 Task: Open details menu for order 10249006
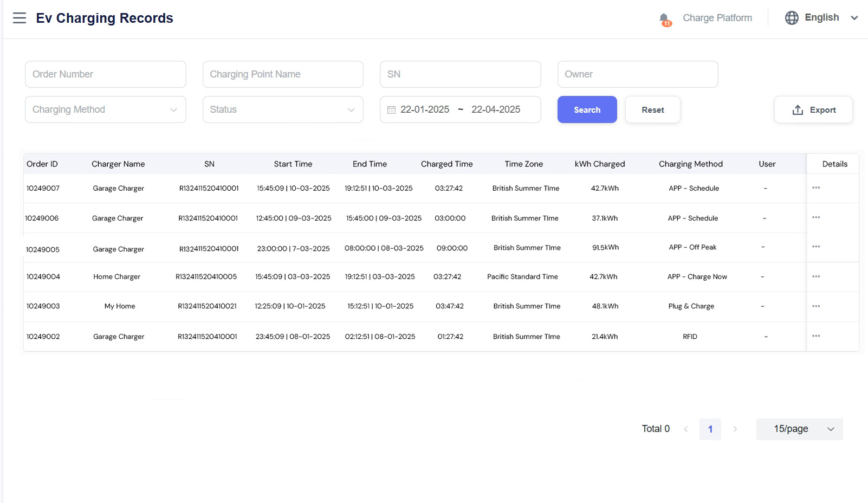[816, 217]
